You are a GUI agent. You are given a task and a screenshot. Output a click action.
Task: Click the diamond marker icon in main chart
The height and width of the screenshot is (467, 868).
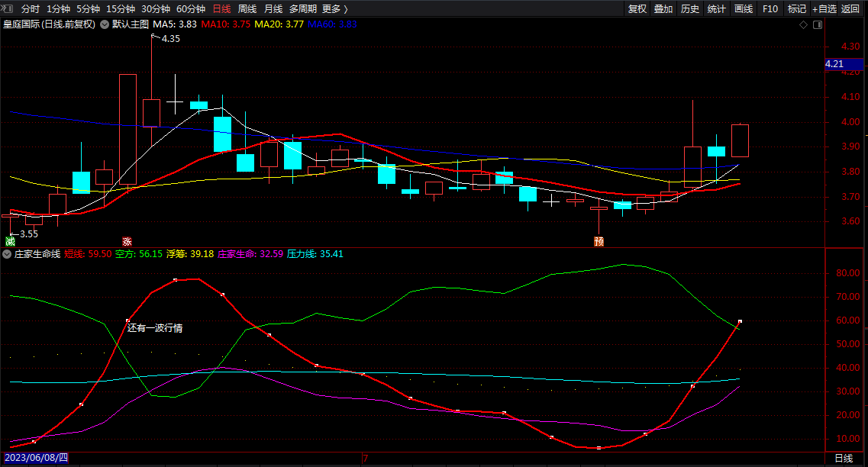pyautogui.click(x=803, y=24)
